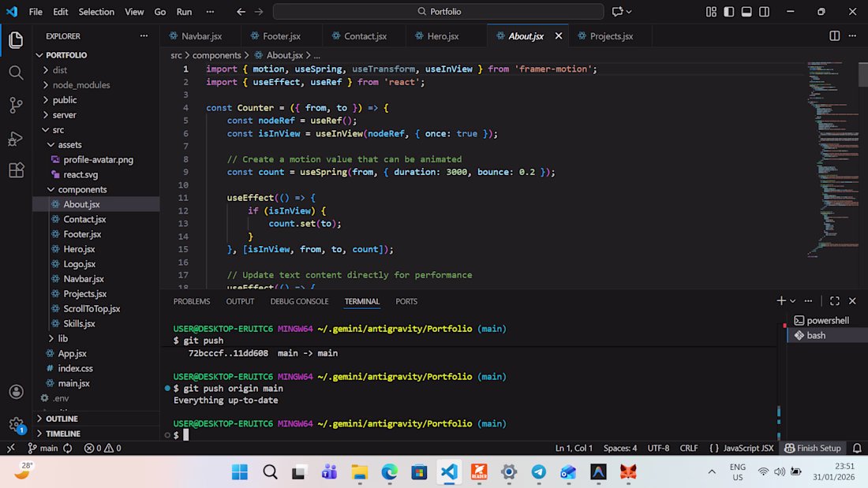Open Run and Debug view
868x488 pixels.
16,139
